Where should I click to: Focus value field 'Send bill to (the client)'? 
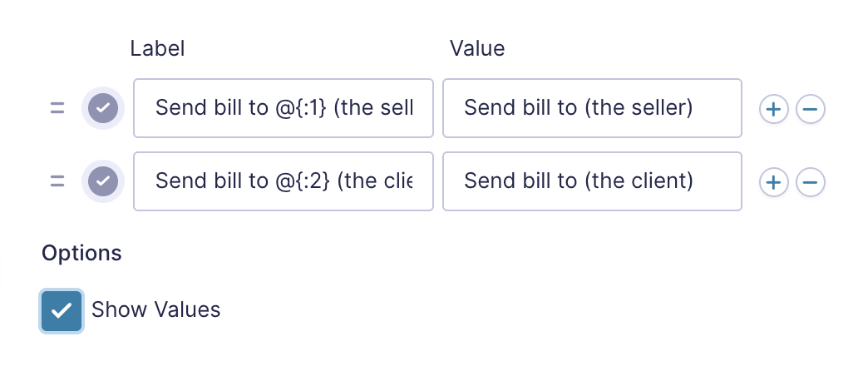592,181
